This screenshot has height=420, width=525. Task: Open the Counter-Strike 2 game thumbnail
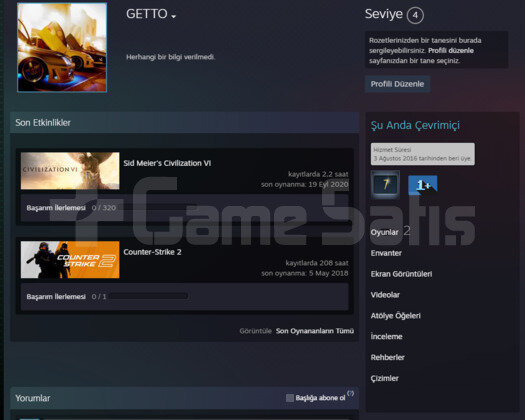click(70, 260)
